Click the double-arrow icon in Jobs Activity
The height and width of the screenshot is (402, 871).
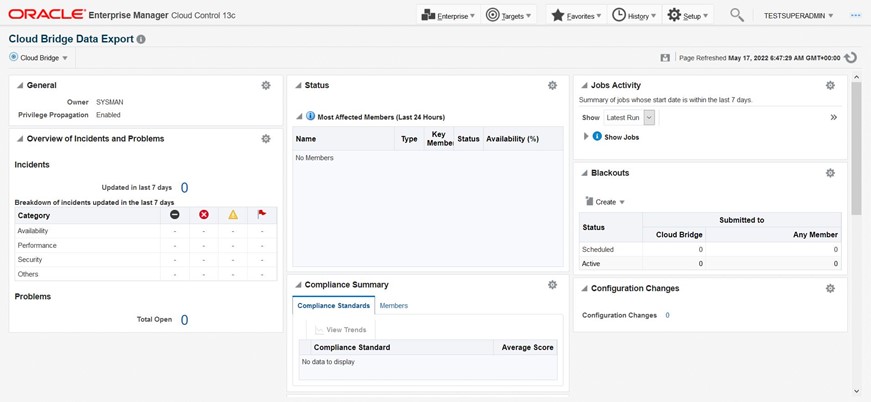coord(833,118)
